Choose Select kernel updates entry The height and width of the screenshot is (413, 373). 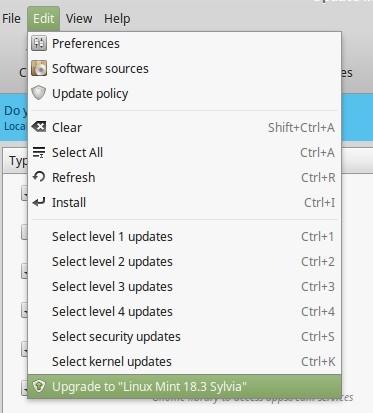[184, 362]
